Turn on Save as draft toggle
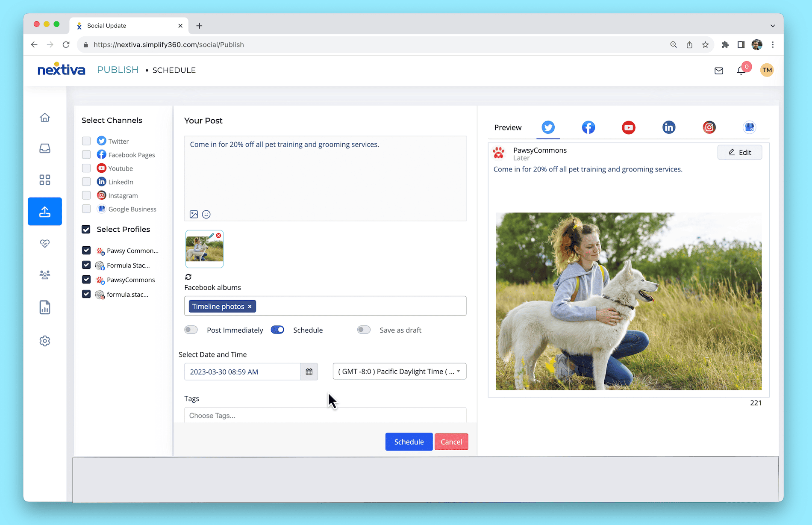This screenshot has height=525, width=812. [364, 330]
